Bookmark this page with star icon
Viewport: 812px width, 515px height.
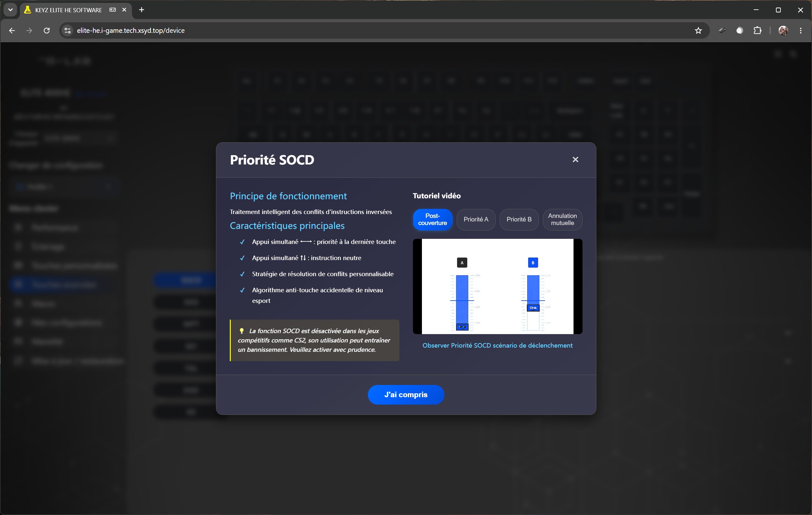(x=698, y=31)
